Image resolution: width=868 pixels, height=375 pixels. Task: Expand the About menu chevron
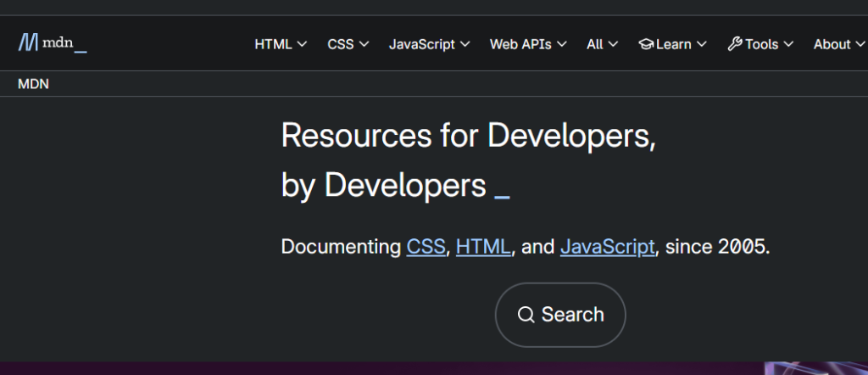(x=860, y=44)
